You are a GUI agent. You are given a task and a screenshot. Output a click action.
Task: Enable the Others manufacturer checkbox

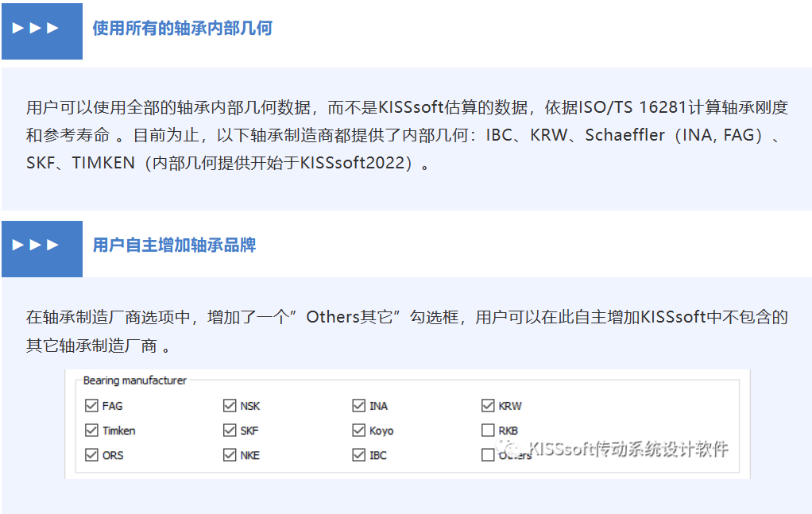point(488,455)
